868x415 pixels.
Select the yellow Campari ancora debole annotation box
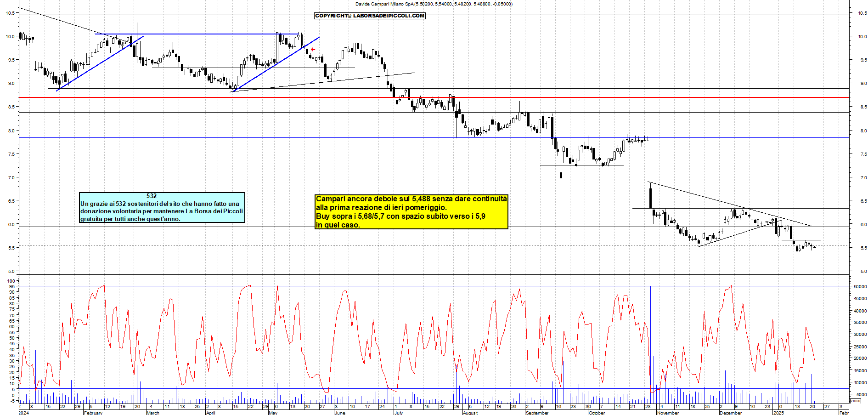(411, 211)
